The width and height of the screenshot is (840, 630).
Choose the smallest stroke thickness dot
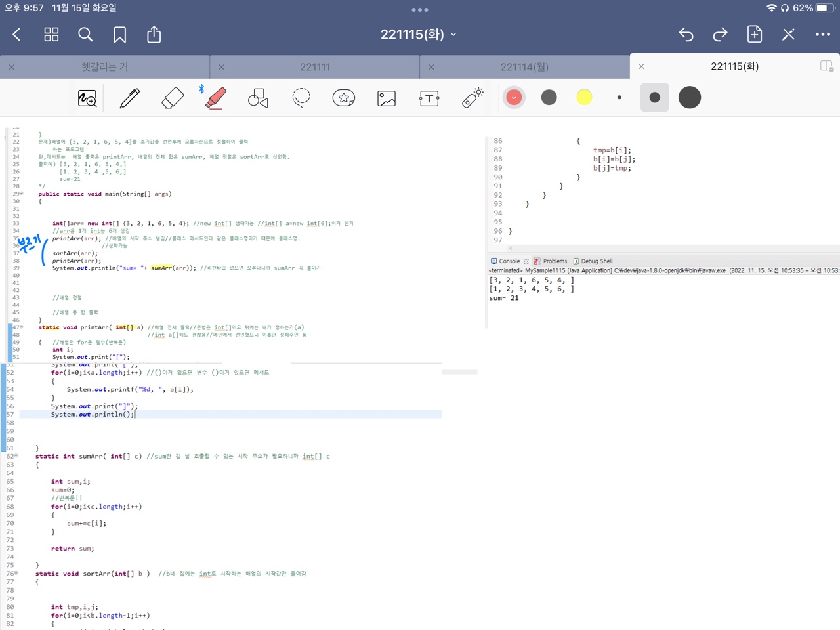click(x=619, y=97)
